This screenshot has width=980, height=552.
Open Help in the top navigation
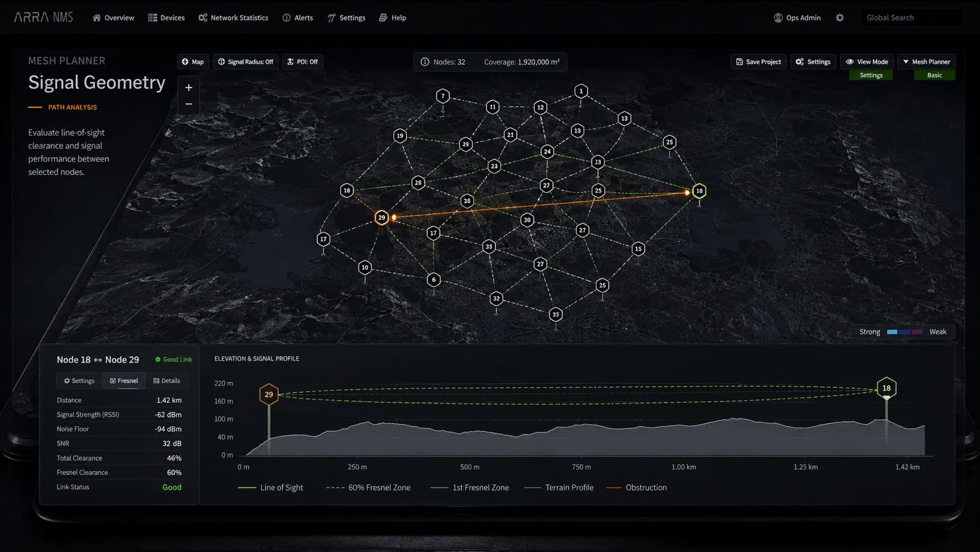(393, 18)
